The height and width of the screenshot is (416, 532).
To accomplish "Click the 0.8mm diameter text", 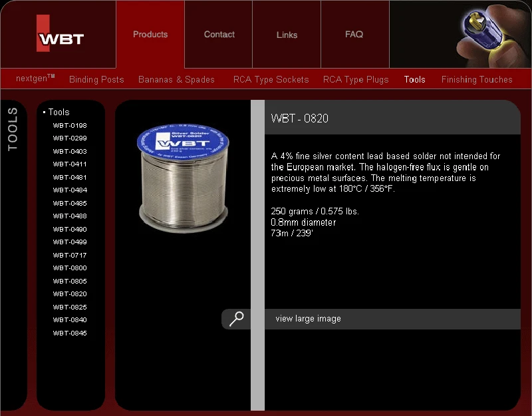I will 303,222.
